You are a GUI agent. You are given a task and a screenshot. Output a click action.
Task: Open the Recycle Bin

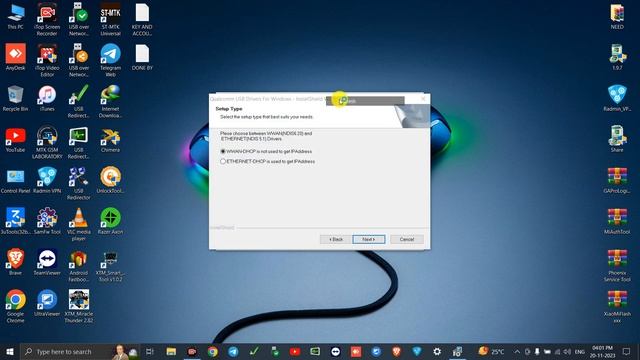tap(16, 98)
